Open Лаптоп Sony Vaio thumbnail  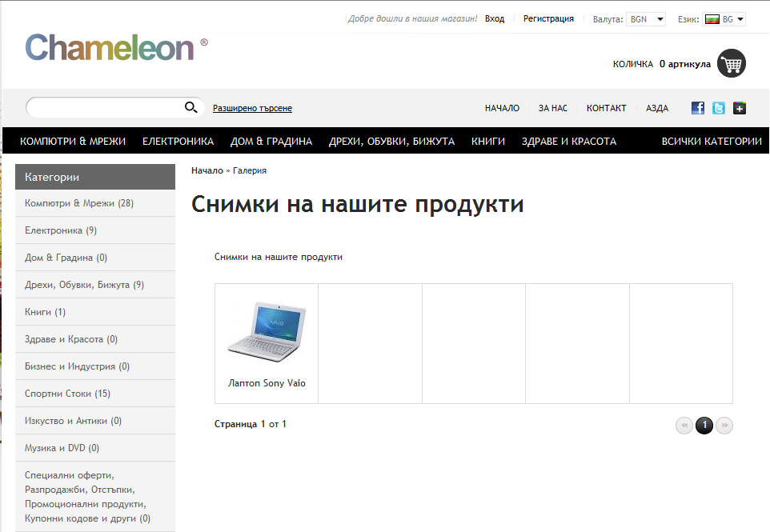[x=267, y=330]
